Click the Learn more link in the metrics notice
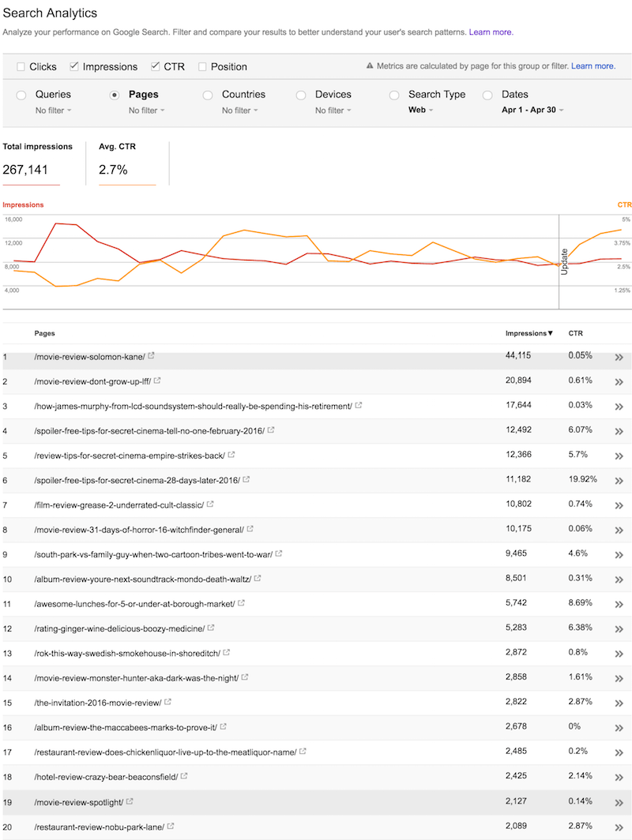Viewport: 632px width, 840px height. 592,66
